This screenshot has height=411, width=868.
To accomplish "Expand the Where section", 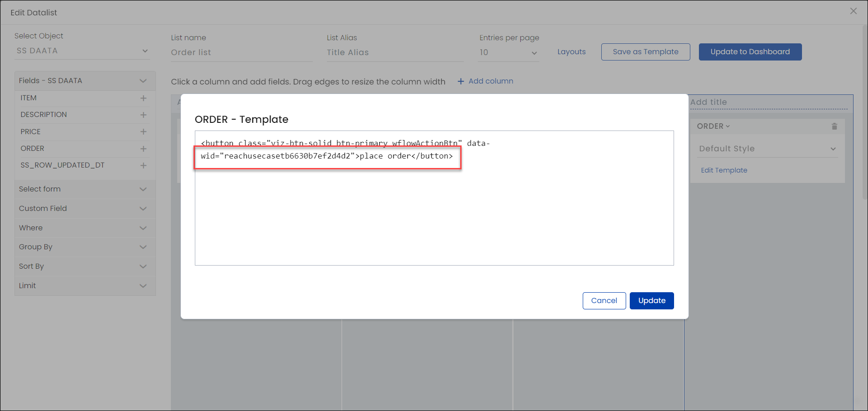I will pos(85,228).
